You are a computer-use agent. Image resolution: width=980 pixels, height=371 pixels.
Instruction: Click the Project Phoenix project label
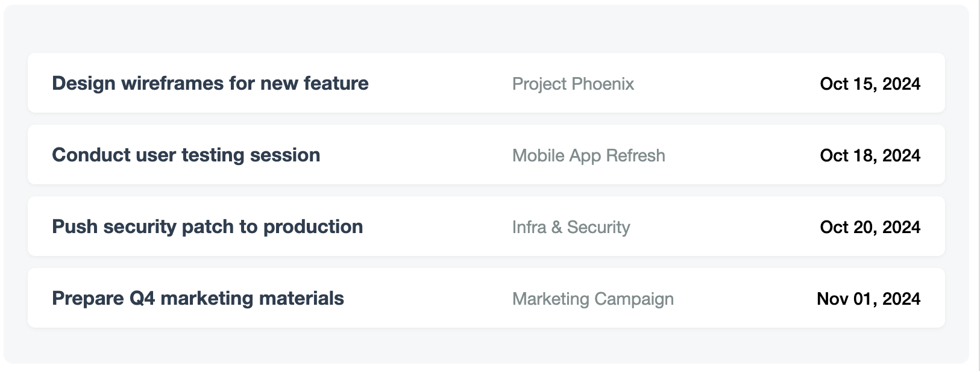click(573, 84)
